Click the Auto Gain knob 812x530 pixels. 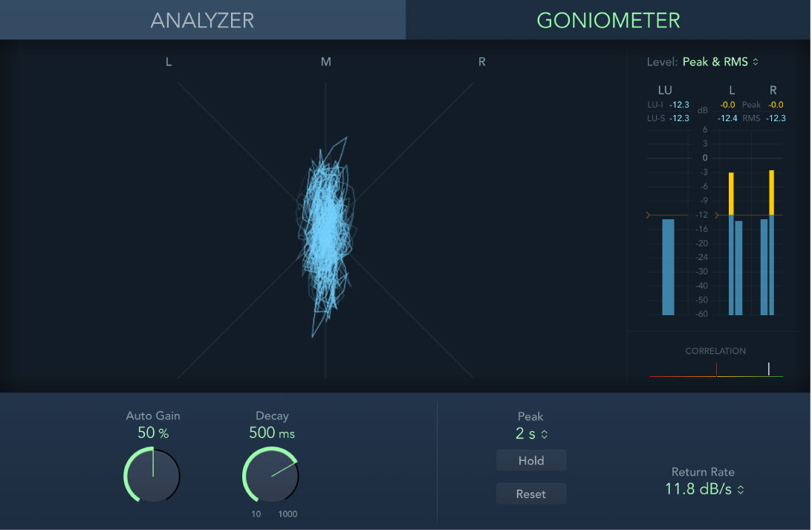point(152,476)
